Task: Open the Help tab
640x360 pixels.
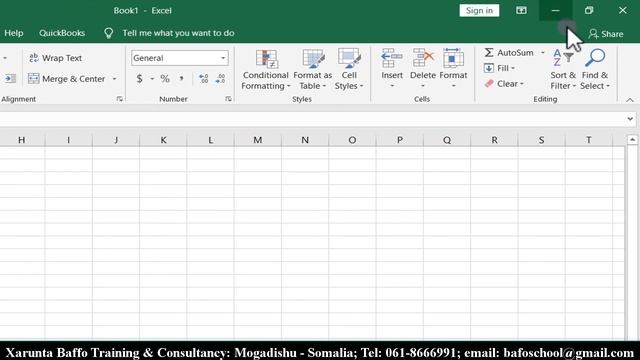Action: tap(13, 33)
